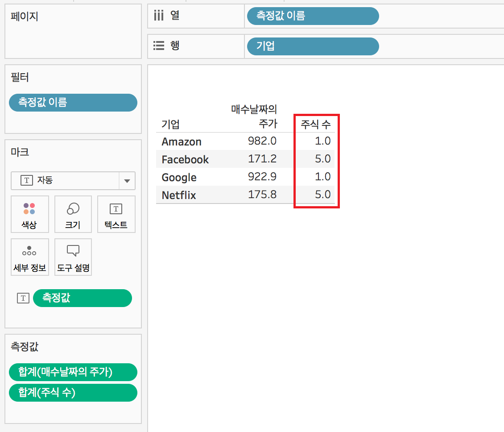Select the Facebook row label
The image size is (504, 432).
[185, 160]
